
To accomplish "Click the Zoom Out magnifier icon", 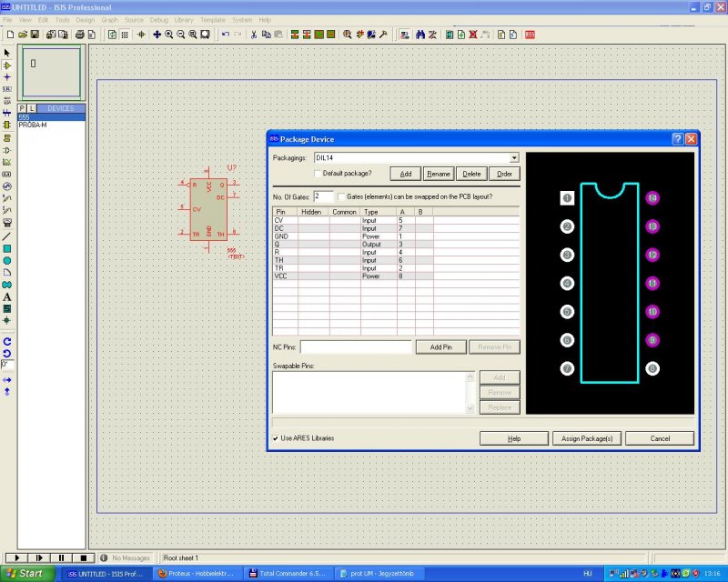I will [180, 35].
